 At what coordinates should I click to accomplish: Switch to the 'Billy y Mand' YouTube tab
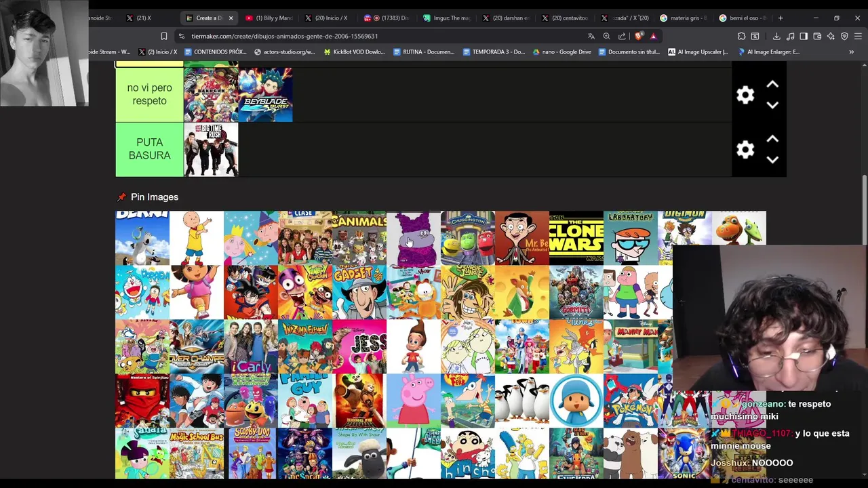pos(269,18)
